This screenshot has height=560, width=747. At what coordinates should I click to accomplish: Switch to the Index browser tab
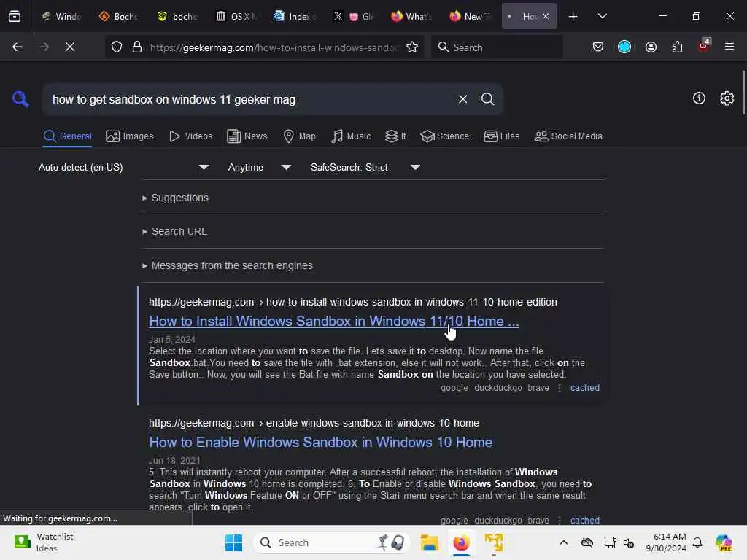point(295,17)
